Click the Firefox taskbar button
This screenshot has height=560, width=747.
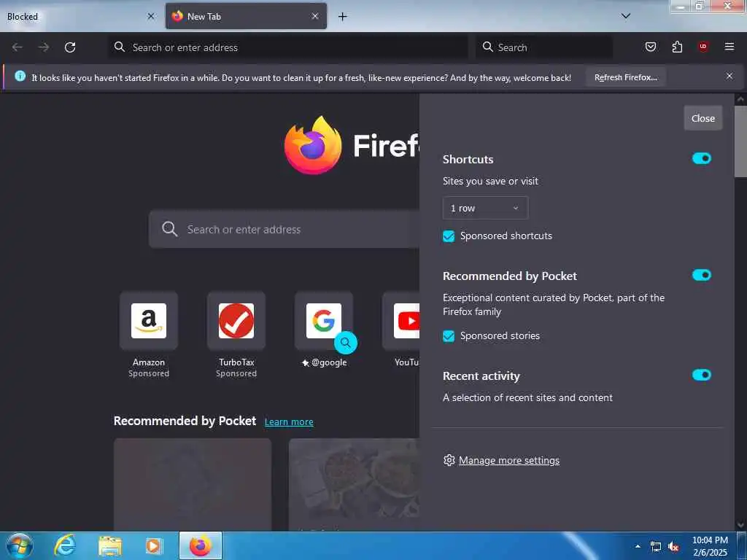pyautogui.click(x=201, y=545)
